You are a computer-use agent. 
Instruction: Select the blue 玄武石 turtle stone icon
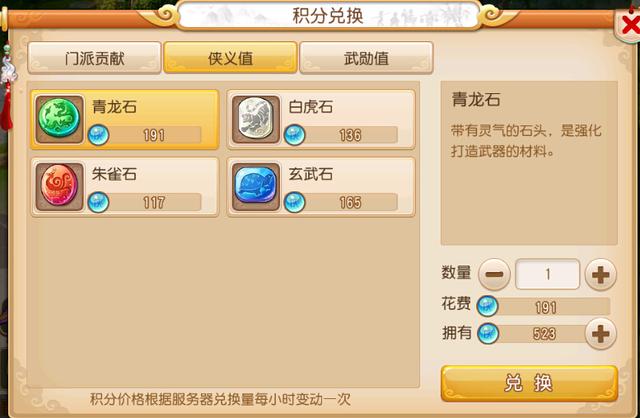pyautogui.click(x=256, y=187)
